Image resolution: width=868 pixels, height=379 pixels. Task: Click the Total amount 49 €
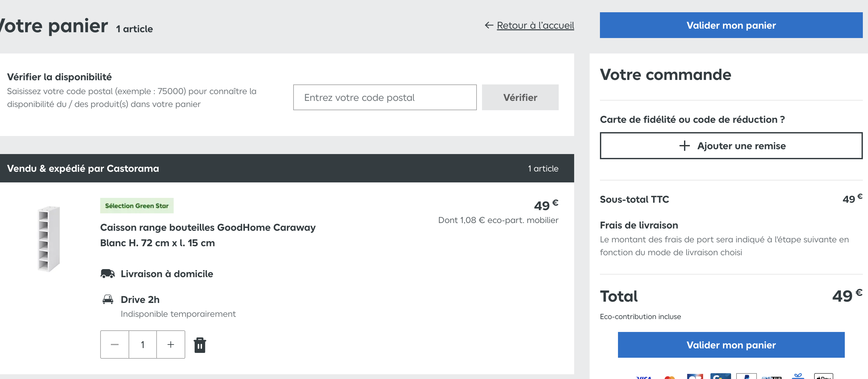847,296
